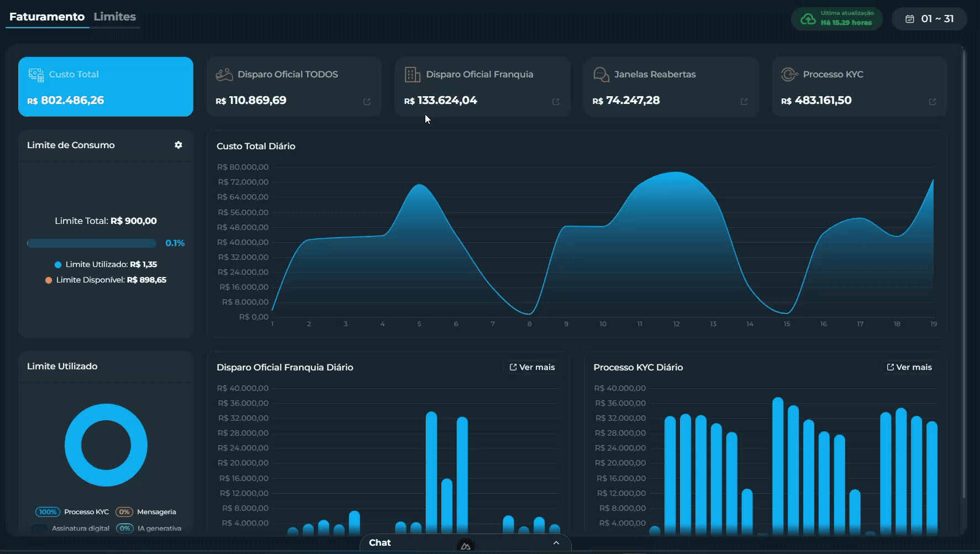Select the Faturamento tab

[47, 17]
